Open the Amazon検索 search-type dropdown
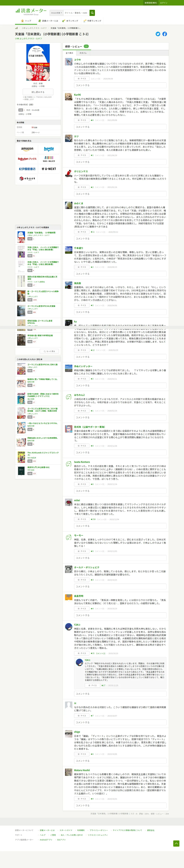 tap(56, 13)
